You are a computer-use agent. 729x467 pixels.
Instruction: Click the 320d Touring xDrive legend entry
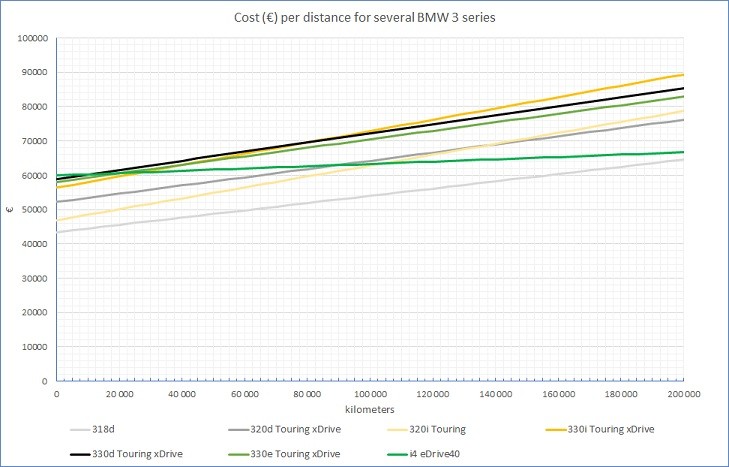(285, 429)
